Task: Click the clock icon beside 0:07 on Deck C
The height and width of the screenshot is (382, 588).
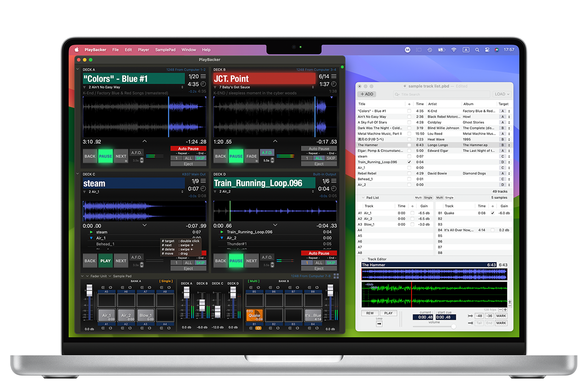Action: 204,189
